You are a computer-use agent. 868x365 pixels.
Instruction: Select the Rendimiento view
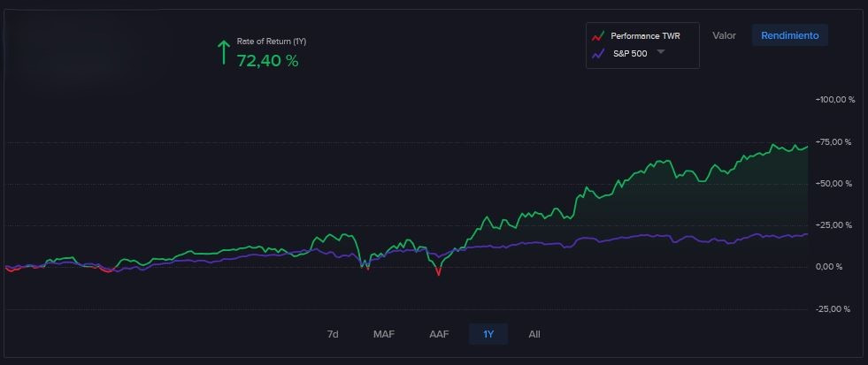[x=789, y=35]
